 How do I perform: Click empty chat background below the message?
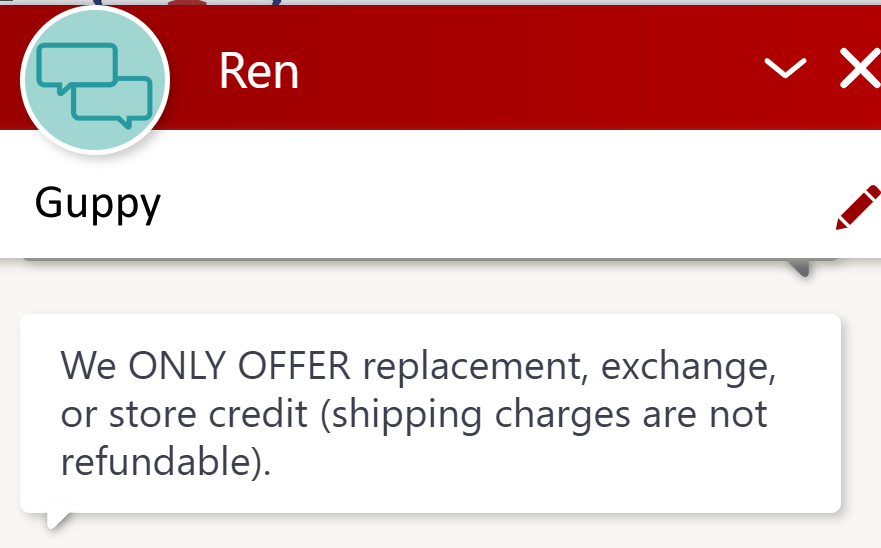click(x=449, y=534)
